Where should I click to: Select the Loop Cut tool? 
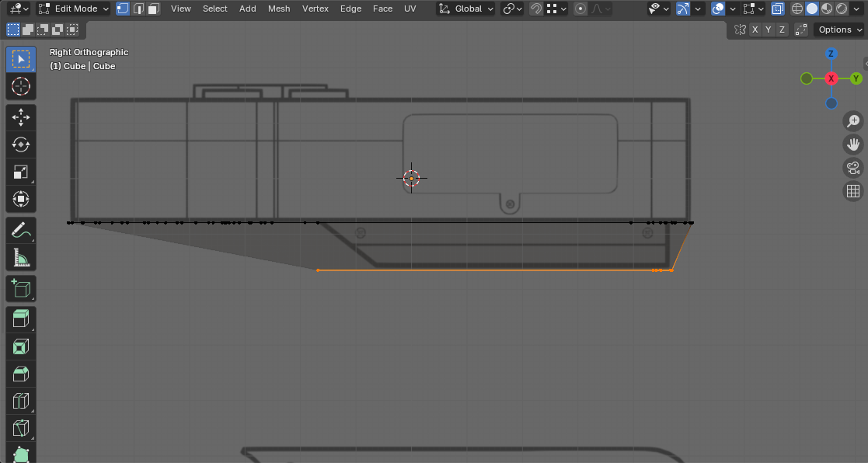pos(20,401)
